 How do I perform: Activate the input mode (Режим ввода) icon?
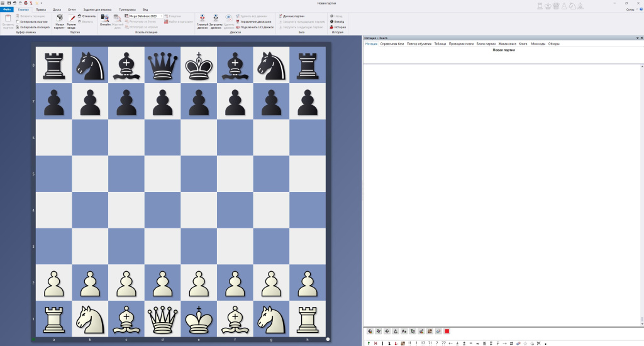(x=72, y=18)
